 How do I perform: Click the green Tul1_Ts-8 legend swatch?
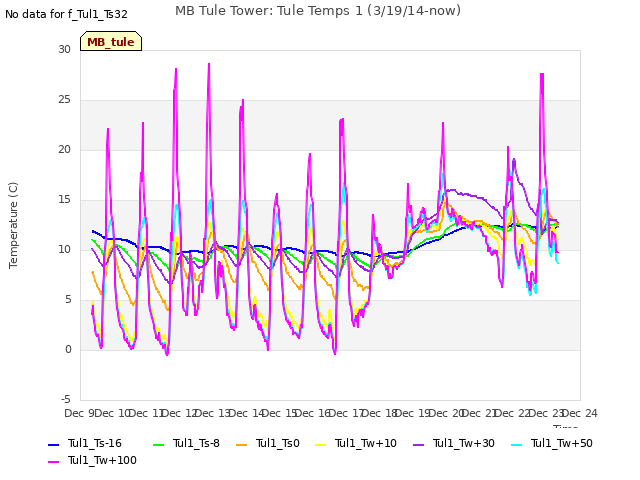(x=158, y=445)
